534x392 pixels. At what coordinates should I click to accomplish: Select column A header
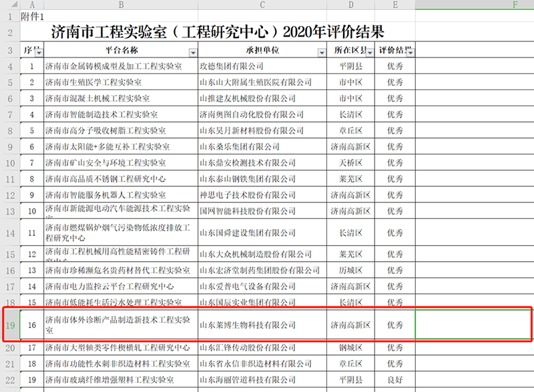click(32, 5)
